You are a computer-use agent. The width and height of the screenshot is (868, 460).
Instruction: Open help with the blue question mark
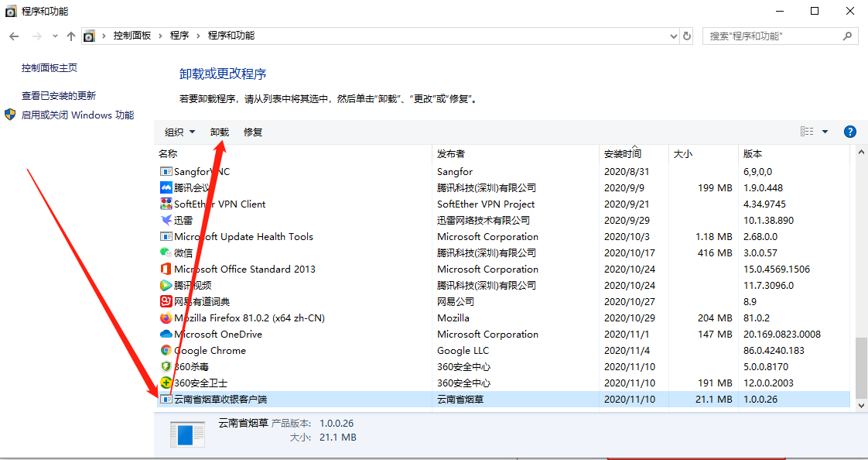click(x=849, y=132)
